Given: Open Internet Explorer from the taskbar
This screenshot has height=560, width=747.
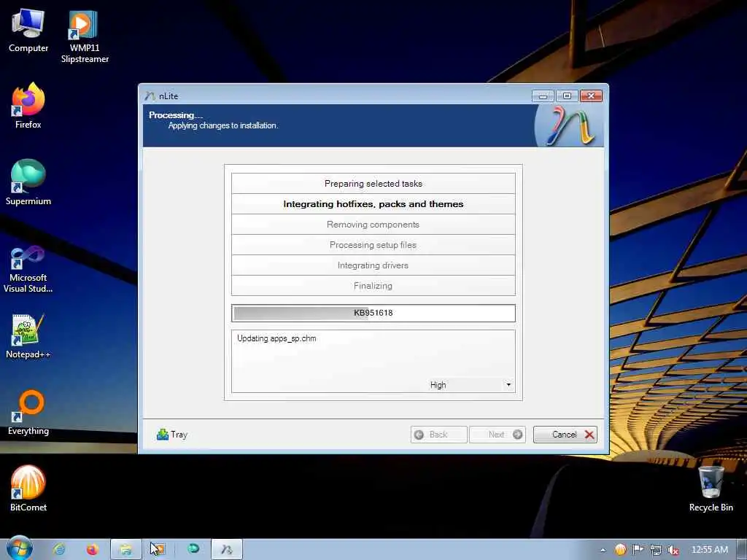Looking at the screenshot, I should pyautogui.click(x=60, y=550).
